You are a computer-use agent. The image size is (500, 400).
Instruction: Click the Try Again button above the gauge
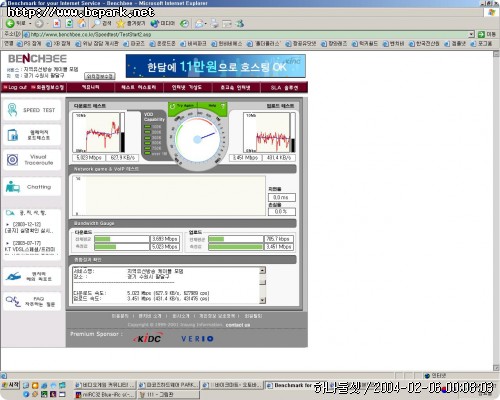[x=183, y=106]
